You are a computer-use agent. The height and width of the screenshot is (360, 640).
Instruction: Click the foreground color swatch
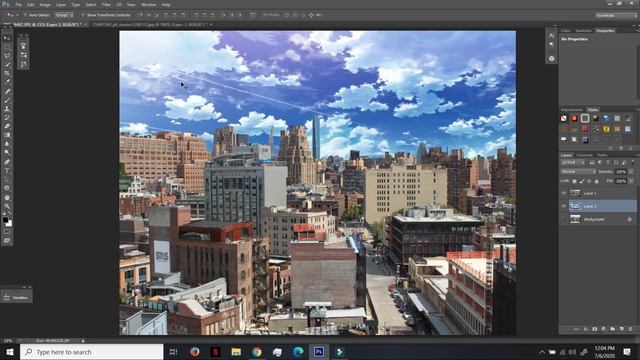pyautogui.click(x=5, y=220)
